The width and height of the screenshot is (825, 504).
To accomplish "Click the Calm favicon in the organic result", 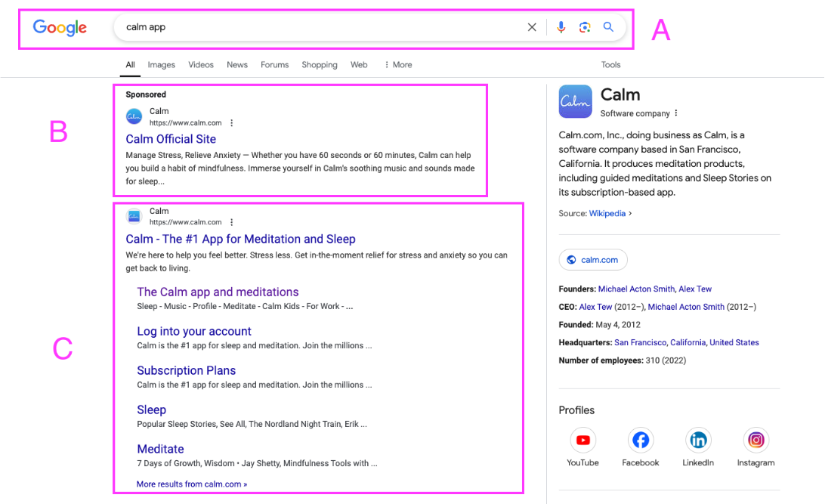I will pos(134,216).
